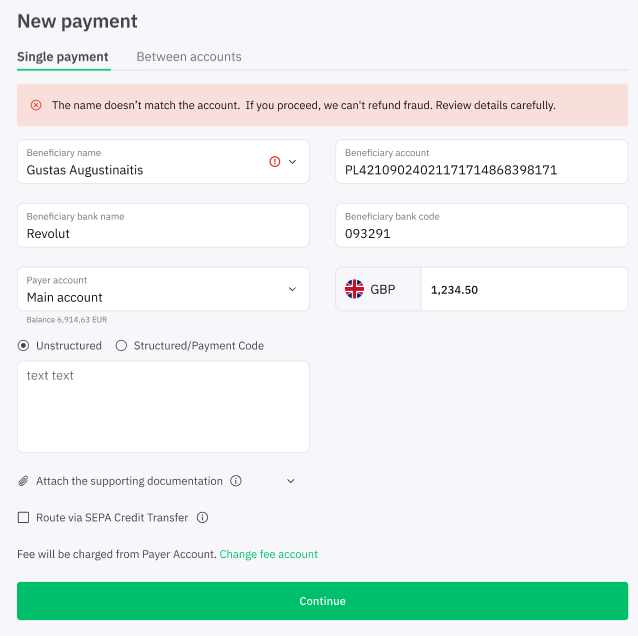This screenshot has width=638, height=636.
Task: Click the red error icon in the alert banner
Action: tap(36, 105)
